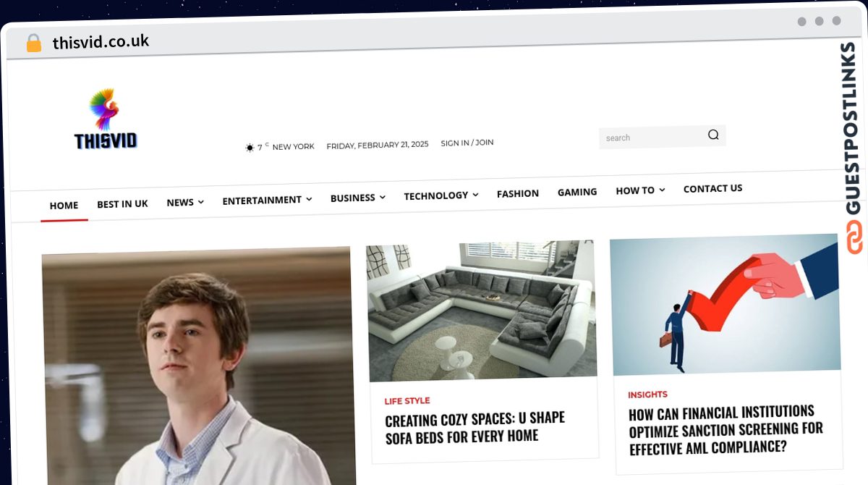This screenshot has height=485, width=868.
Task: Go to the Home menu item
Action: click(64, 206)
